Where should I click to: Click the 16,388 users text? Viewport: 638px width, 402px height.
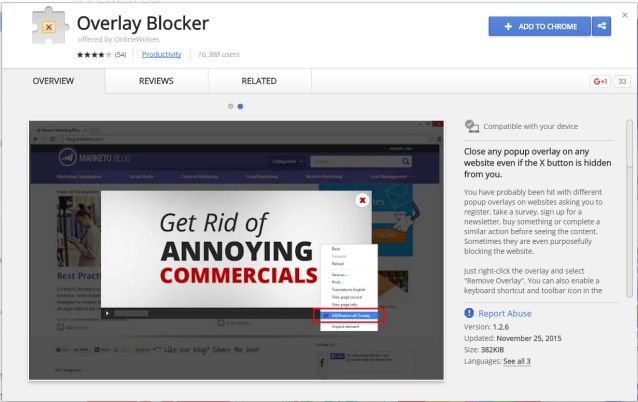click(x=218, y=54)
